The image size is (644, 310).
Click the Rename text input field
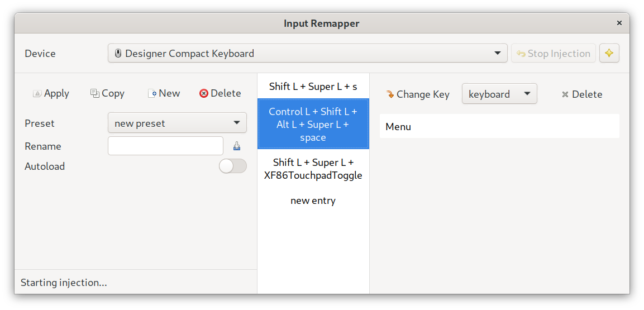(165, 146)
